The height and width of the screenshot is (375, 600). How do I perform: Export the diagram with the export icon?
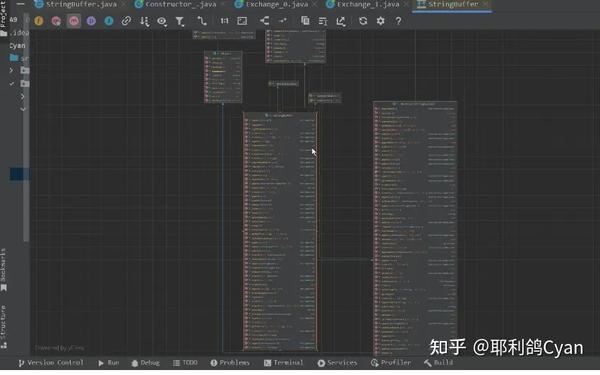[341, 21]
